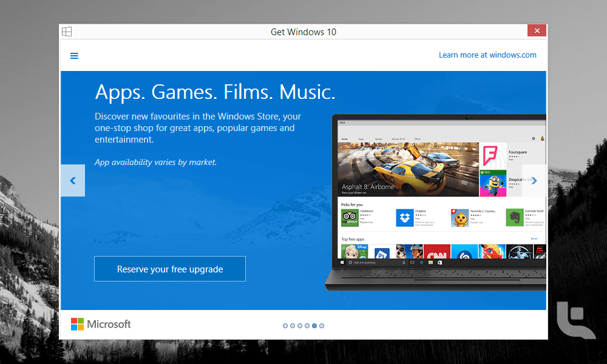This screenshot has height=364, width=607.
Task: Select the fifth highlighted slide dot
Action: click(x=314, y=326)
